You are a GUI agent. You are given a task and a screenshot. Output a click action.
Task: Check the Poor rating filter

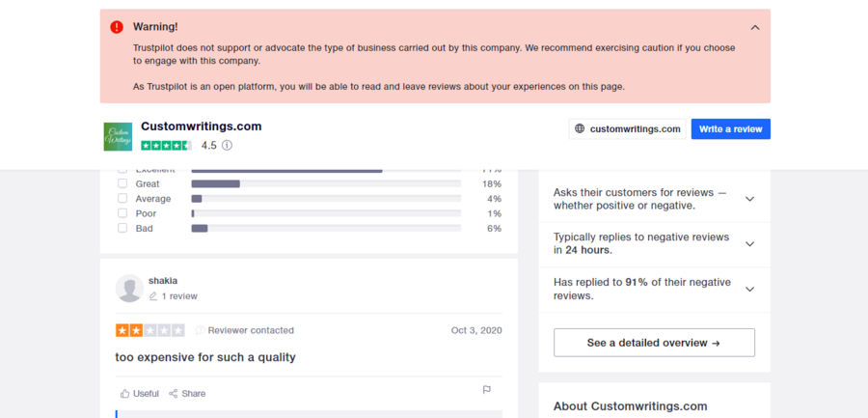point(122,213)
